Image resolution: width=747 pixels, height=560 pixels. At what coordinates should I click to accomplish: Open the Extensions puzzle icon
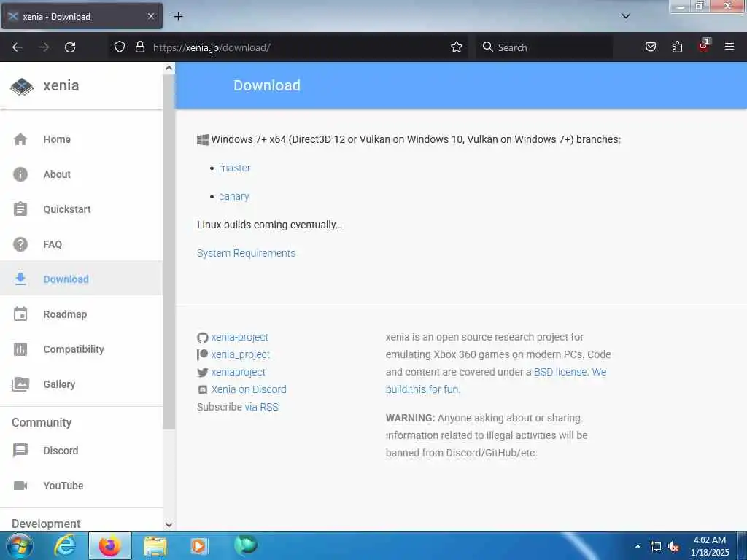(x=677, y=47)
